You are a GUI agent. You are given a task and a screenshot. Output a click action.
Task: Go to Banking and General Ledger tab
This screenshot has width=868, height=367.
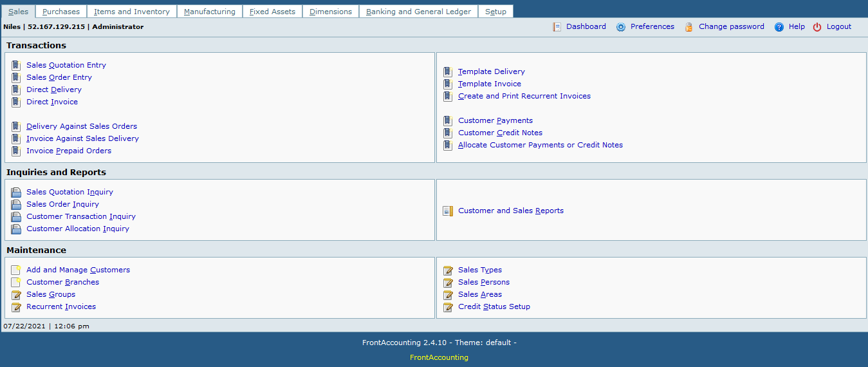(x=418, y=12)
